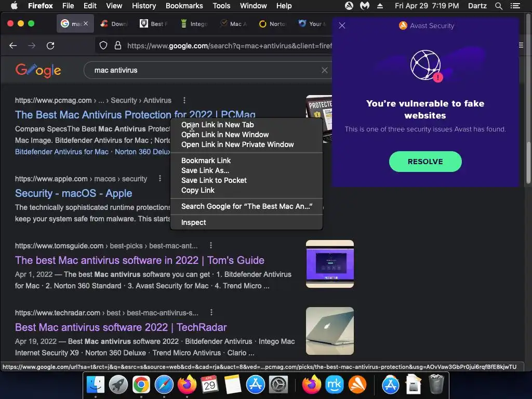The height and width of the screenshot is (399, 532).
Task: Reload the current page
Action: pos(50,46)
